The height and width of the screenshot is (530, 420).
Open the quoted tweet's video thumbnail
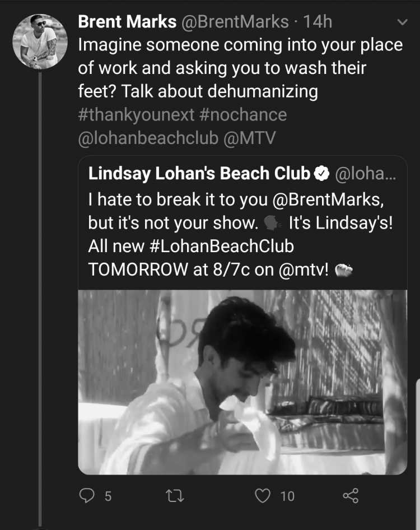pos(242,382)
